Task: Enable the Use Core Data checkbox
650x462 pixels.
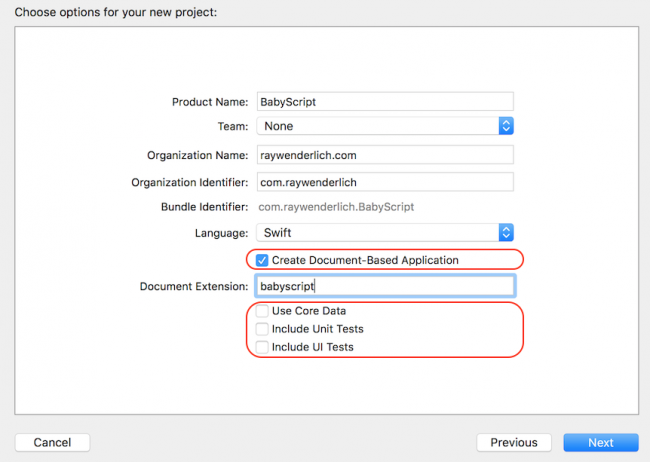Action: pos(262,311)
